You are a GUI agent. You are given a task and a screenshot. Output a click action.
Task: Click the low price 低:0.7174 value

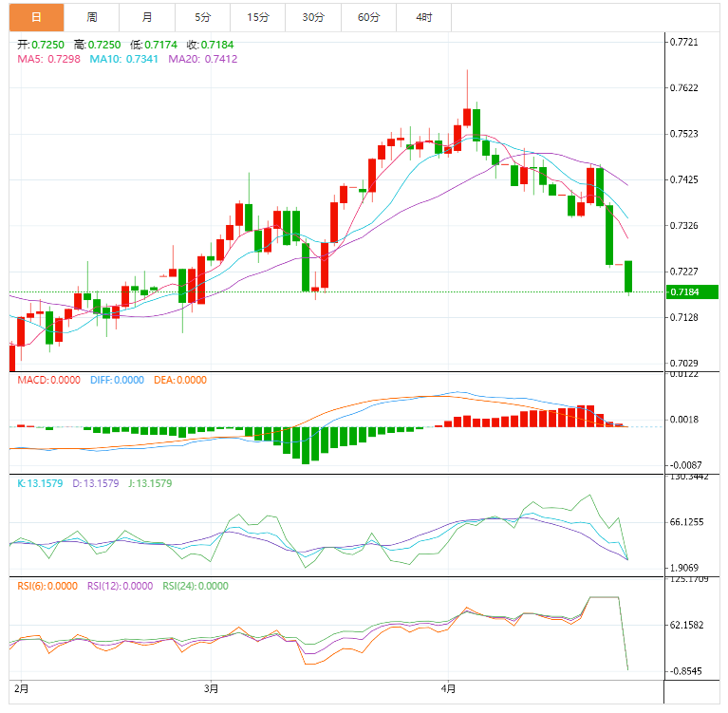pos(154,45)
